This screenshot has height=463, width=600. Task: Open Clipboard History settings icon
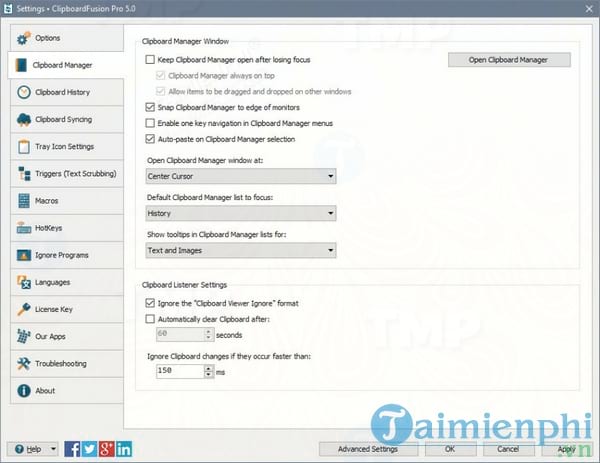pyautogui.click(x=22, y=93)
